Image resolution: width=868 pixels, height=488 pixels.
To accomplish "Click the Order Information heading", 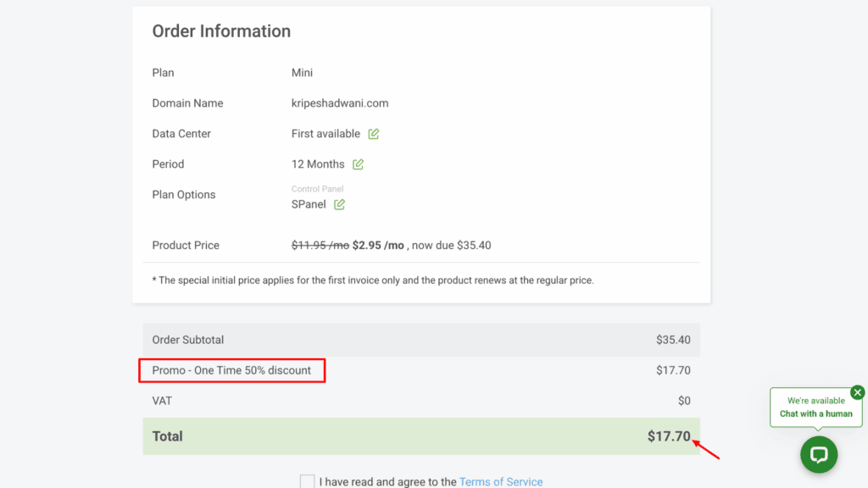I will [x=220, y=31].
